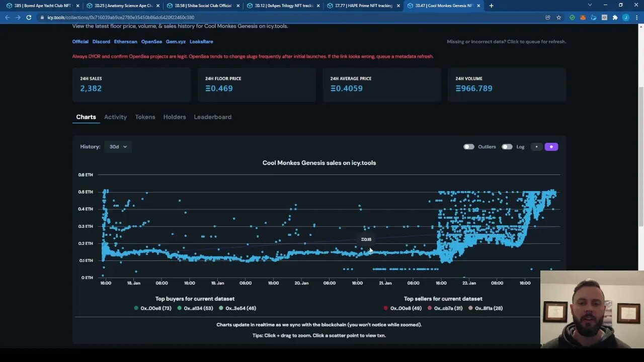Click the browser Forward arrow
The height and width of the screenshot is (362, 644).
pos(18,18)
